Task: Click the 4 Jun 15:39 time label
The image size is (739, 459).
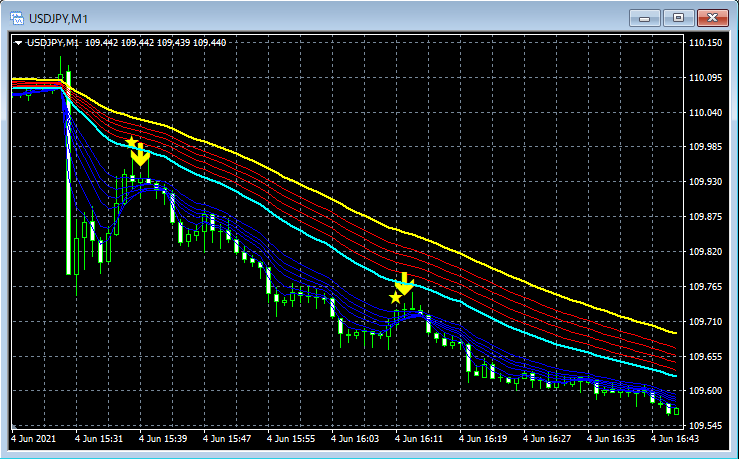Action: point(163,439)
